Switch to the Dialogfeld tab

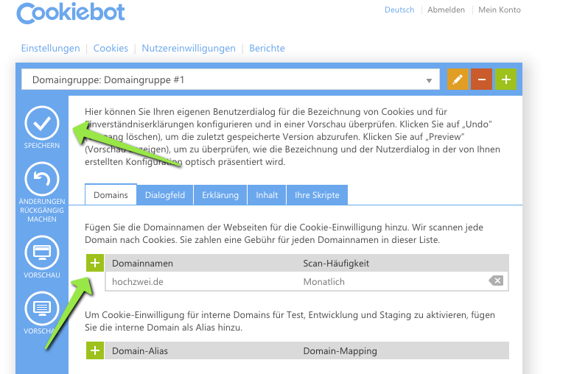point(165,195)
